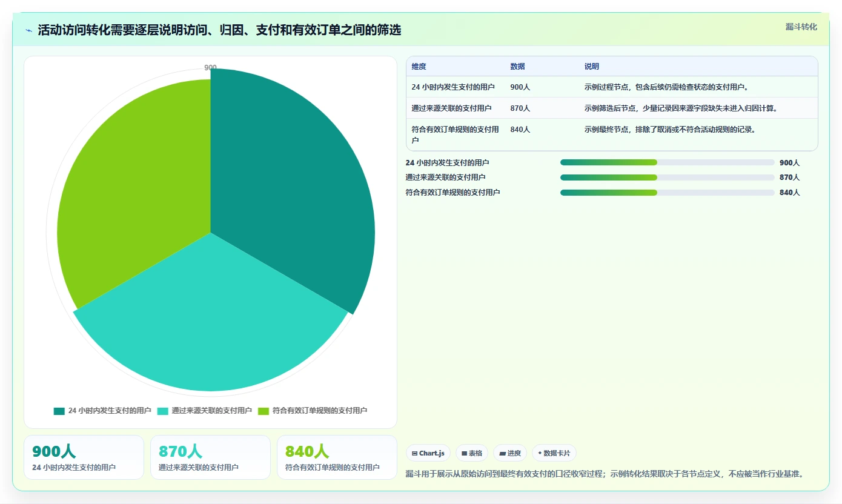
Task: Click legend label 24 小时内发生支付的用户
Action: click(110, 411)
